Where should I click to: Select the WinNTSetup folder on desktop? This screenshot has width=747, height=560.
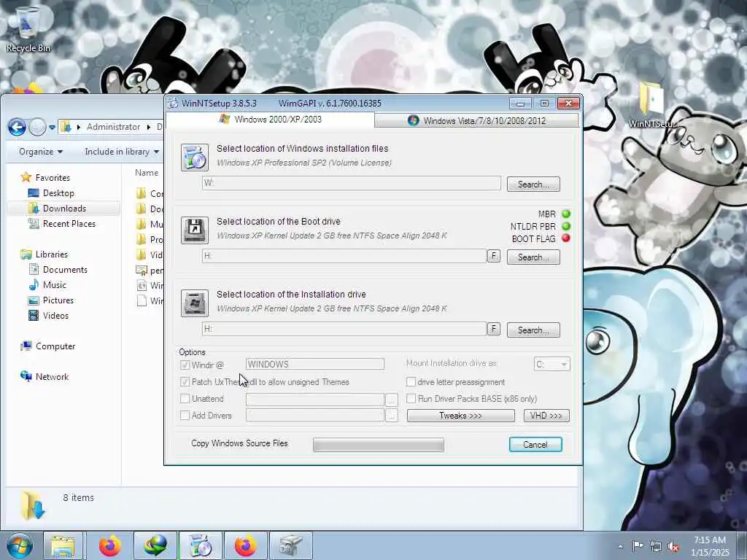(653, 105)
